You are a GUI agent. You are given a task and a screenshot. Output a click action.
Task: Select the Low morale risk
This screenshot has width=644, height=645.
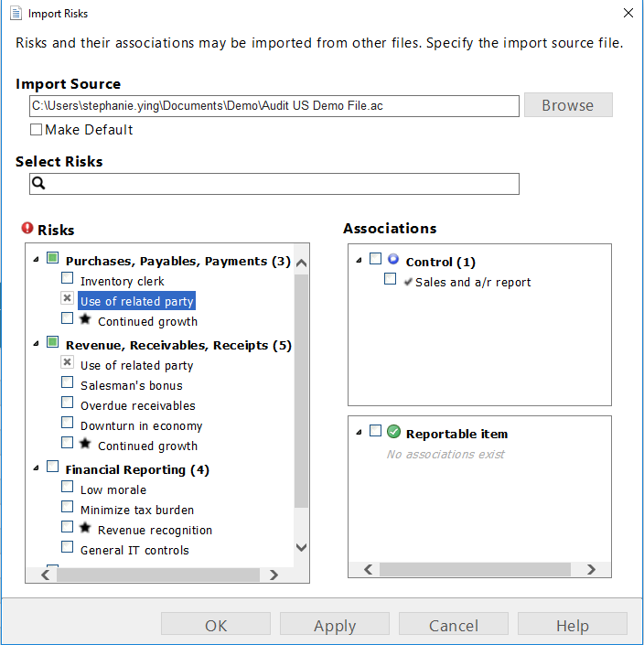(113, 489)
